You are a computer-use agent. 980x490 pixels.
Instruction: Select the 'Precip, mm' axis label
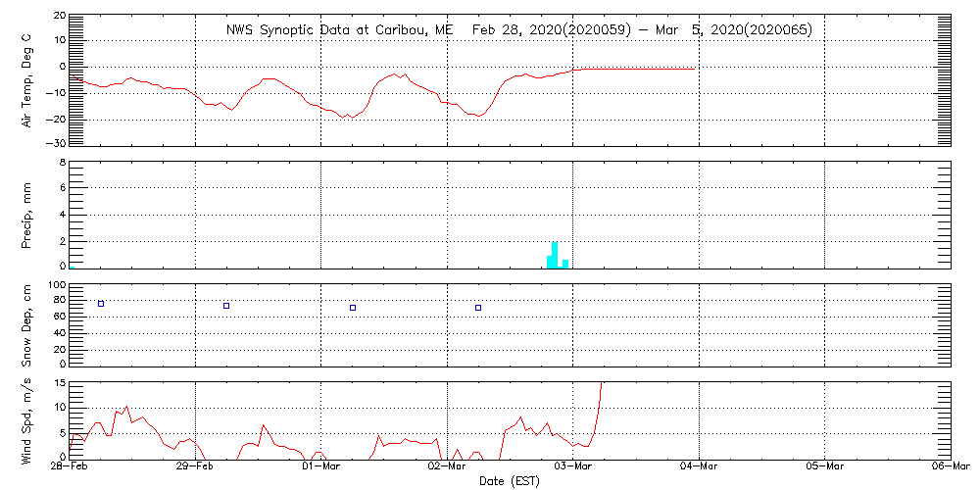tap(26, 214)
